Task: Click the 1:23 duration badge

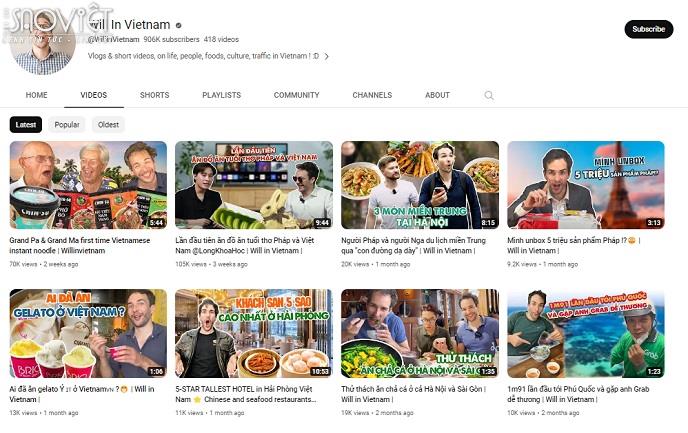Action: coord(654,371)
